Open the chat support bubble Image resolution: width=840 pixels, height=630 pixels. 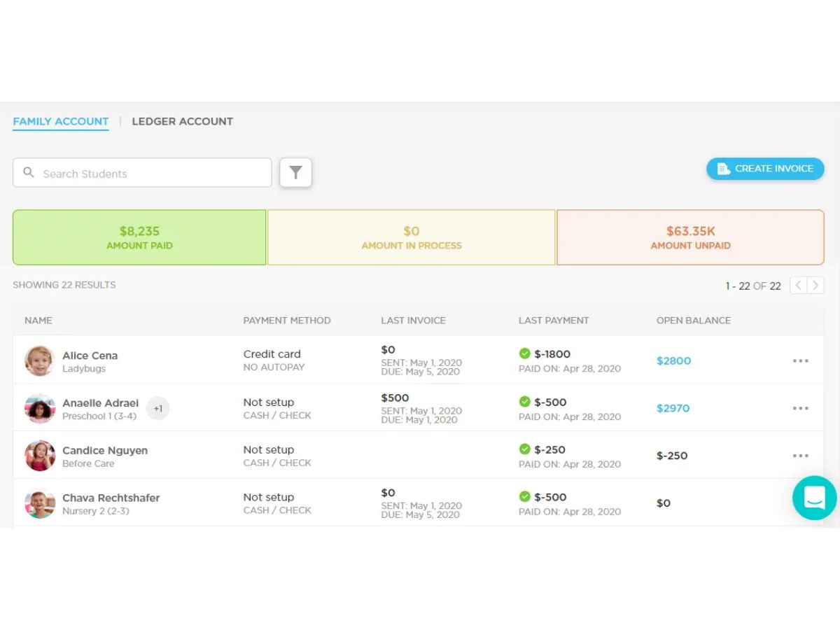(815, 498)
